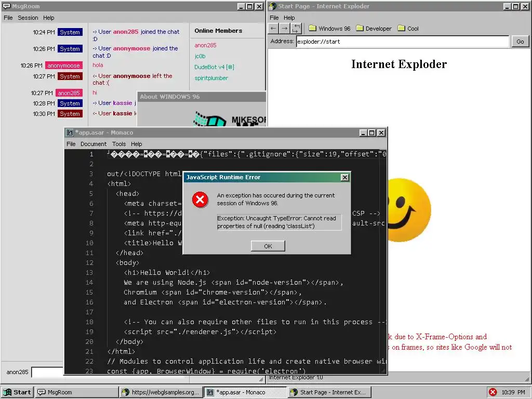Screen dimensions: 532x399
Task: Click the 'hola' chat message
Action: 98,65
